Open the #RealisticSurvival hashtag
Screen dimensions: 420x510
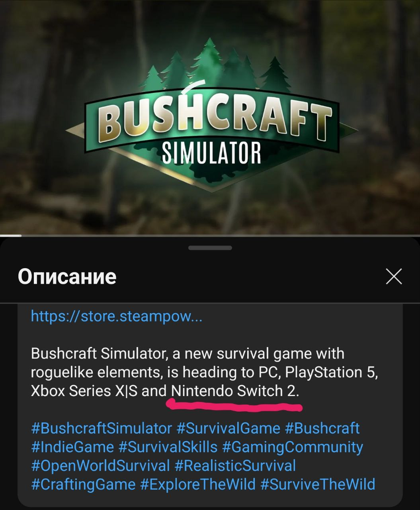click(235, 466)
